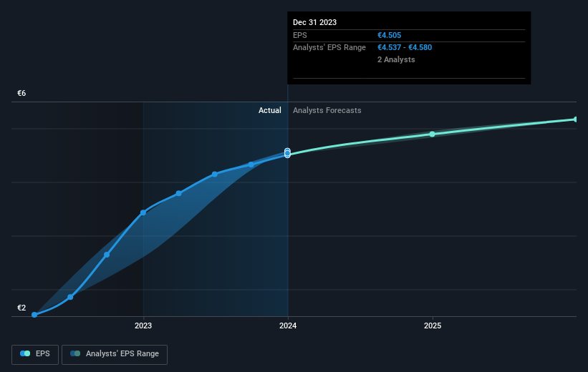Click the Dec 31 2023 tooltip heading
The width and height of the screenshot is (588, 372).
tap(314, 22)
